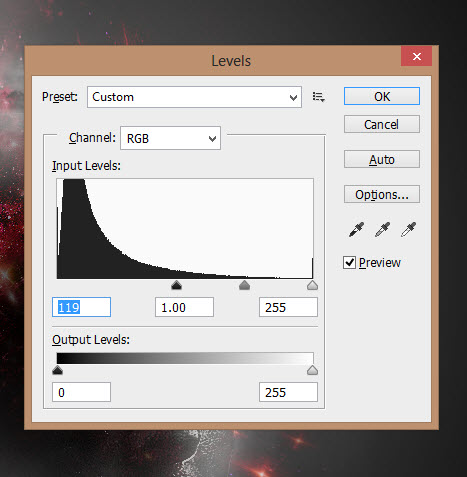
Task: Click the output black slider triangle
Action: [58, 370]
